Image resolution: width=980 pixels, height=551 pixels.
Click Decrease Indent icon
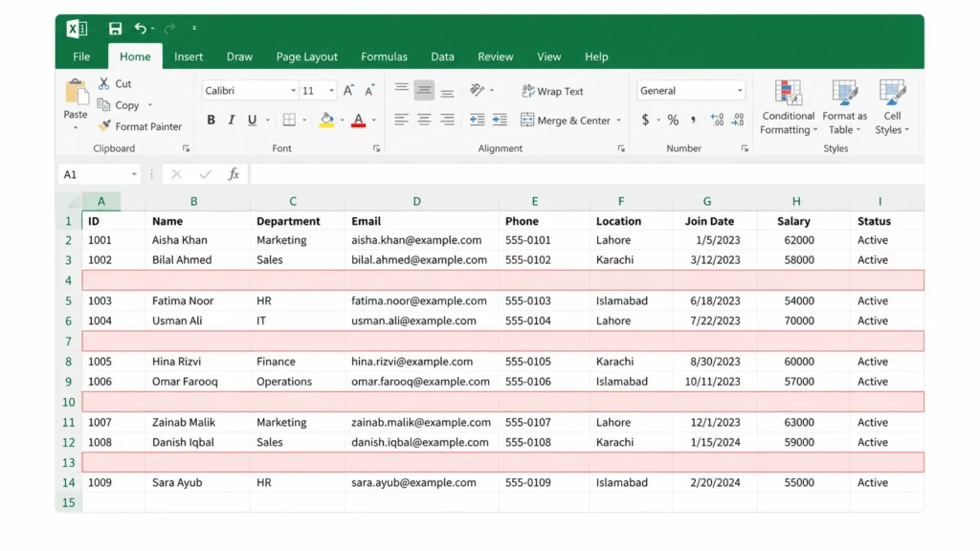tap(477, 120)
